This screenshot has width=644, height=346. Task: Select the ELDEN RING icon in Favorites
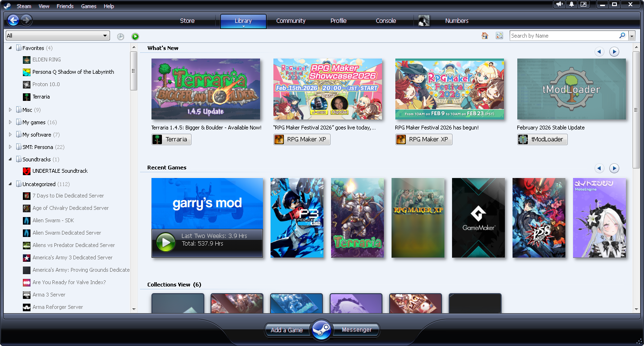(27, 60)
